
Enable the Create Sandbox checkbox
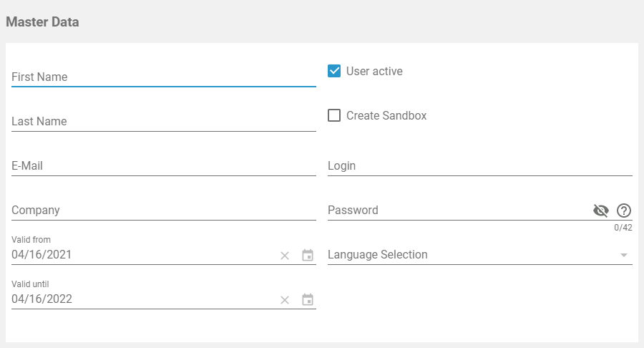(334, 115)
